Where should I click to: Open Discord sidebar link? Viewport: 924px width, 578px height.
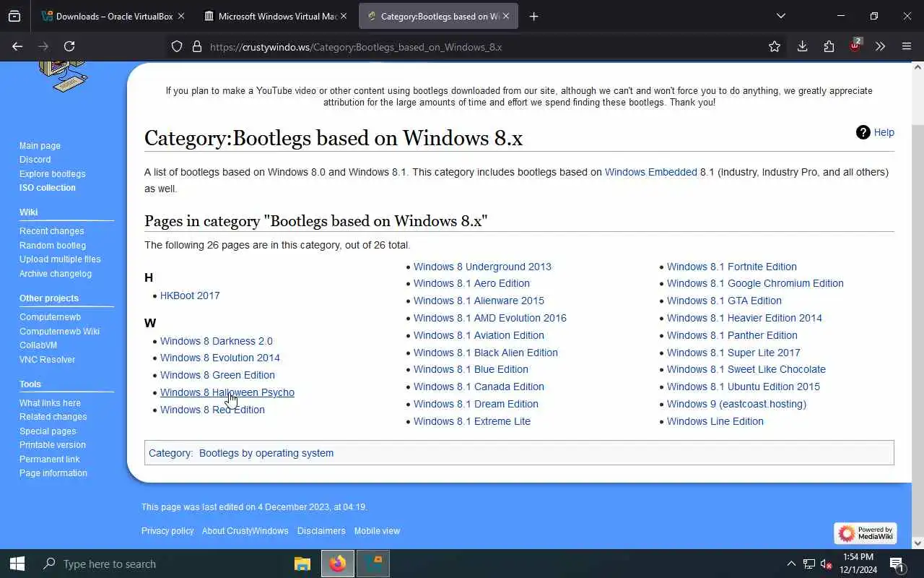35,160
